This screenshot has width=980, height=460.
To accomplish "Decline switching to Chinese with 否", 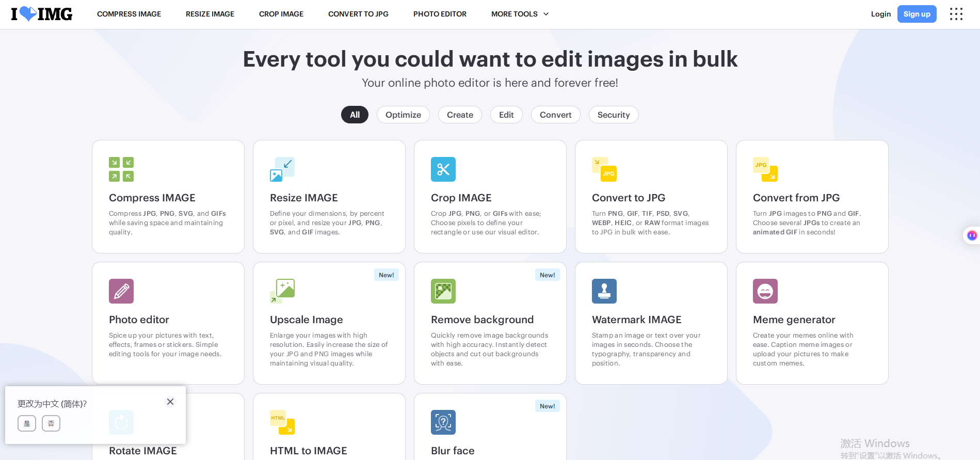I will [x=51, y=423].
